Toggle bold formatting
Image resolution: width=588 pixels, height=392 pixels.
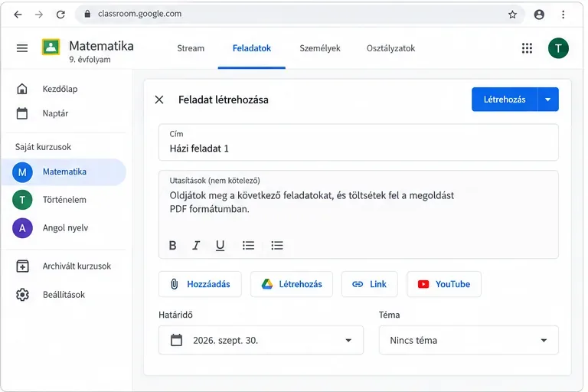pyautogui.click(x=172, y=245)
